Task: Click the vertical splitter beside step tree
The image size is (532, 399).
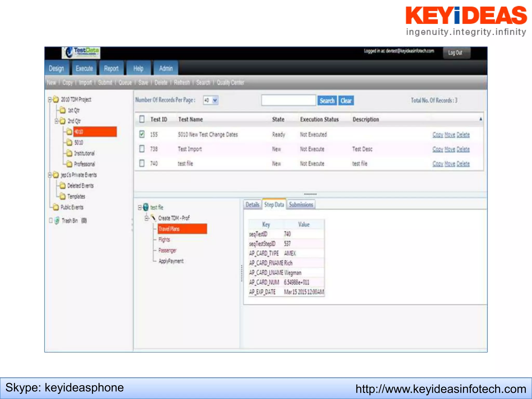Action: coord(242,273)
